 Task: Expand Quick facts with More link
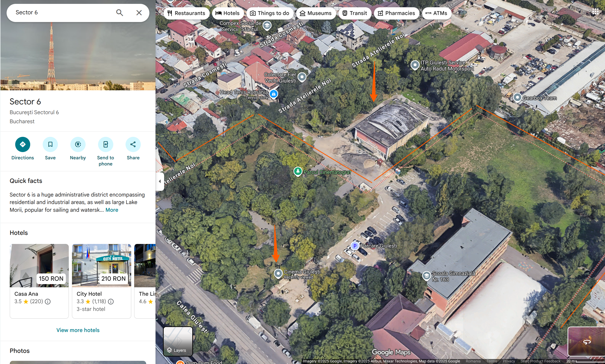[x=112, y=210]
